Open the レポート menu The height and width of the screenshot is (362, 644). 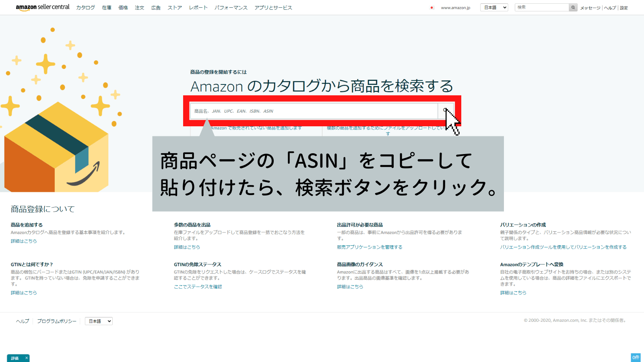tap(198, 8)
